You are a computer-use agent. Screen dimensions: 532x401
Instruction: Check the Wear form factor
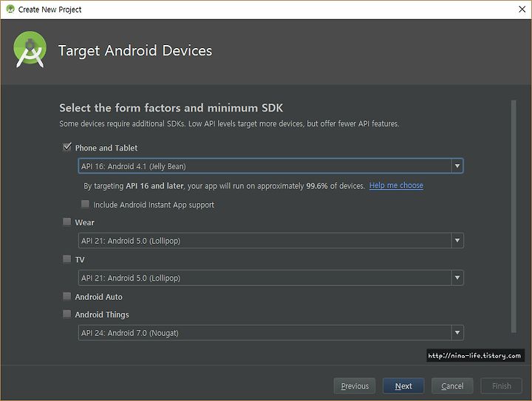[67, 222]
